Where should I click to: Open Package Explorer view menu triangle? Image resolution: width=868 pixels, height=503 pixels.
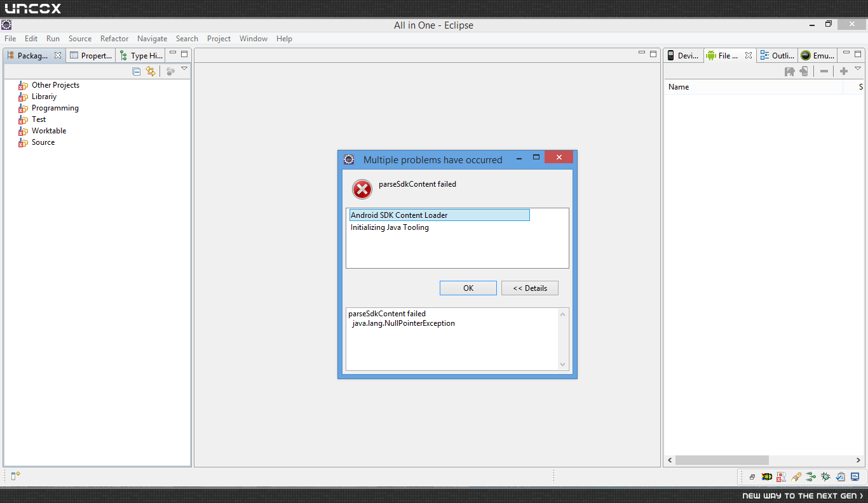click(184, 69)
